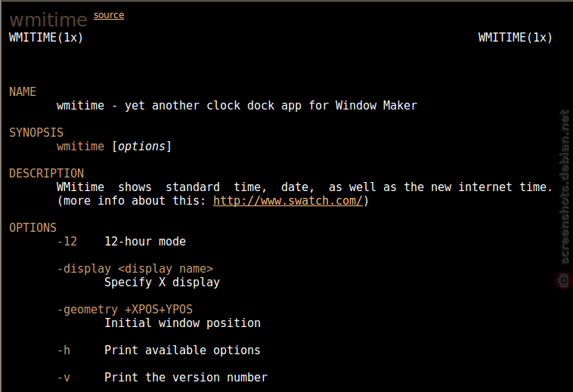
Task: Click the wmitime page title
Action: point(48,20)
